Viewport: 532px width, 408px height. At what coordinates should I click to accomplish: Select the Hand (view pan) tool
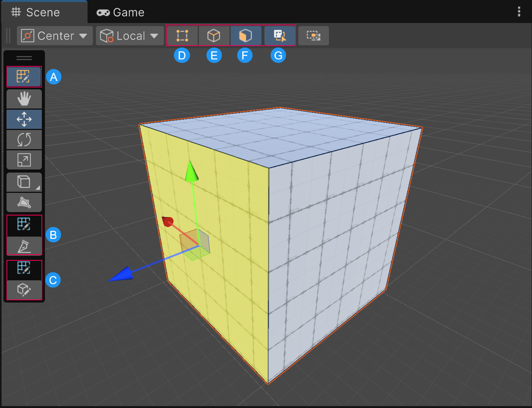pyautogui.click(x=24, y=99)
